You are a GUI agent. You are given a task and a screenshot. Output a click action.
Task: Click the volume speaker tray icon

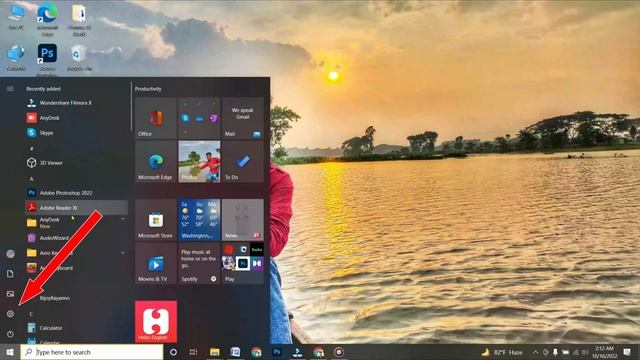click(585, 352)
